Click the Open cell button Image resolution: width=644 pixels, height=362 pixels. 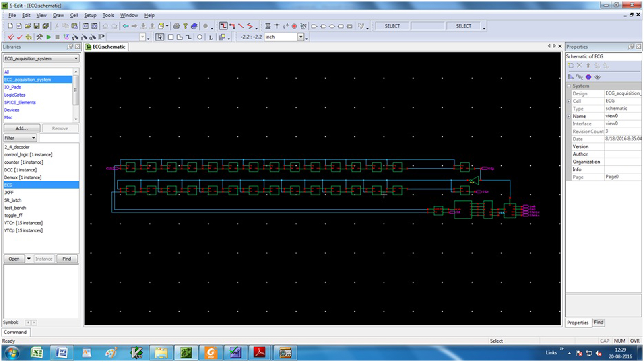click(14, 259)
